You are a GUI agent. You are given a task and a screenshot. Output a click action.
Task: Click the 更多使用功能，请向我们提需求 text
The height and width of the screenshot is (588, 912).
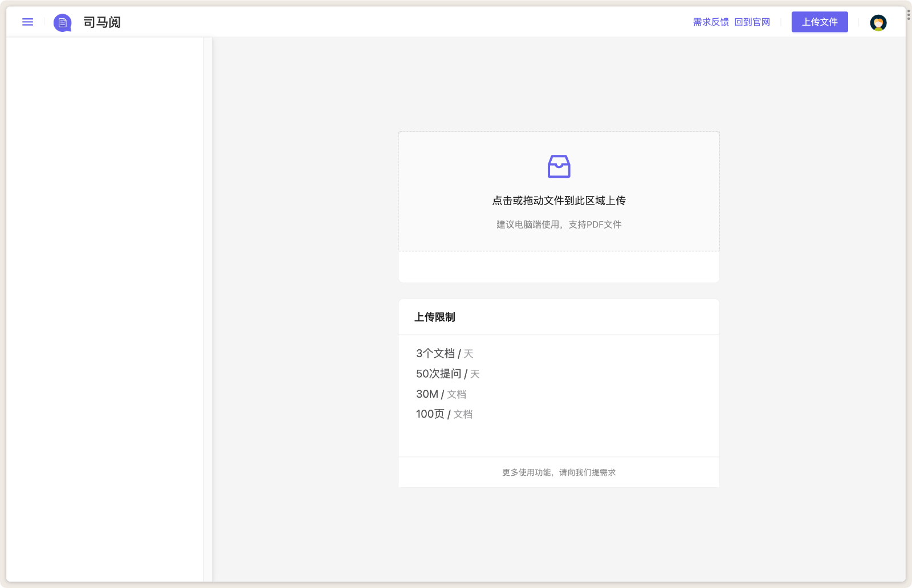(559, 472)
